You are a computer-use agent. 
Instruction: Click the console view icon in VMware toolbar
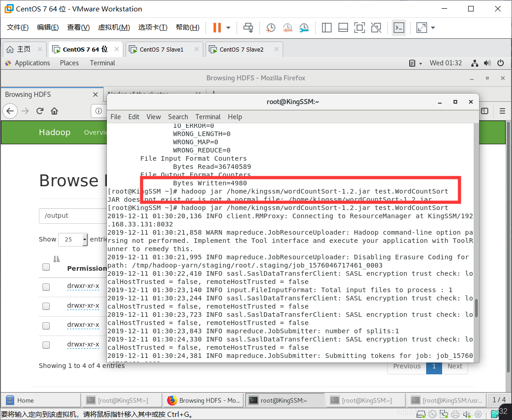(x=399, y=28)
